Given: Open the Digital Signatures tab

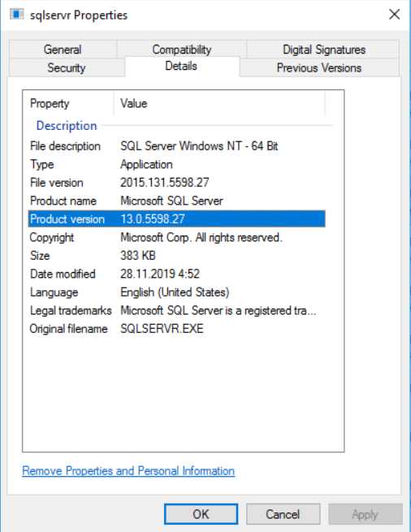Looking at the screenshot, I should click(x=324, y=50).
